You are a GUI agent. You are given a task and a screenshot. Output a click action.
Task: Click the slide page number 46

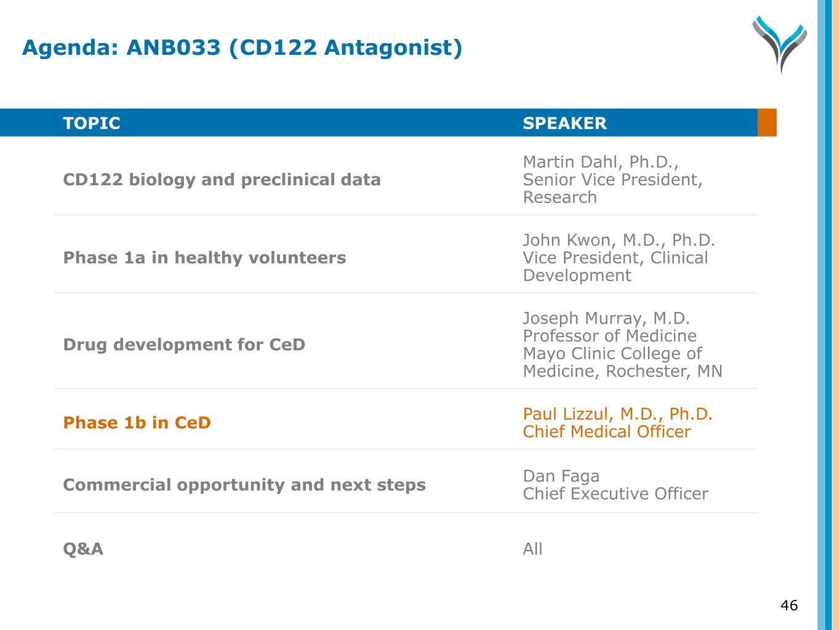pyautogui.click(x=788, y=605)
